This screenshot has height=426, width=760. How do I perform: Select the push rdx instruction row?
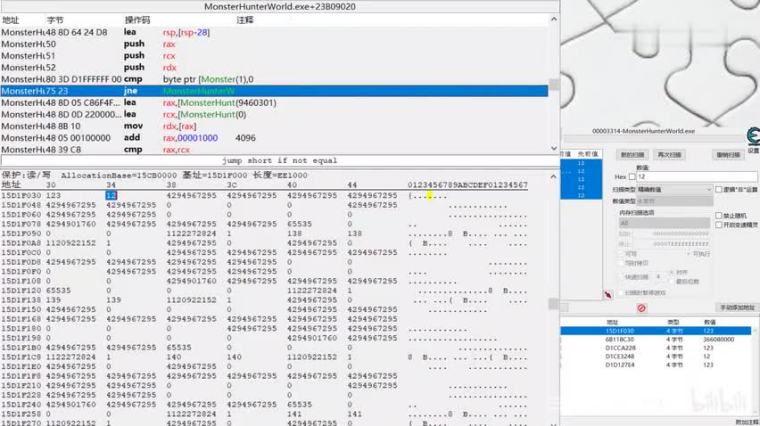274,67
